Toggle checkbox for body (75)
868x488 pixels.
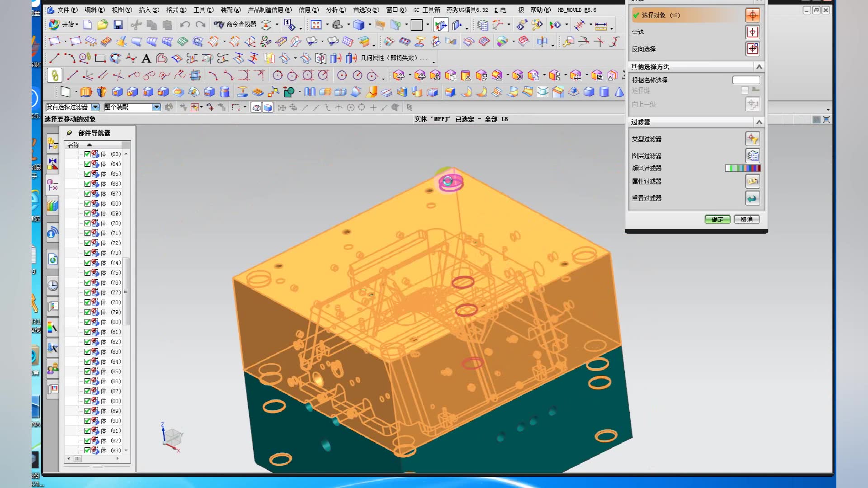pyautogui.click(x=87, y=272)
